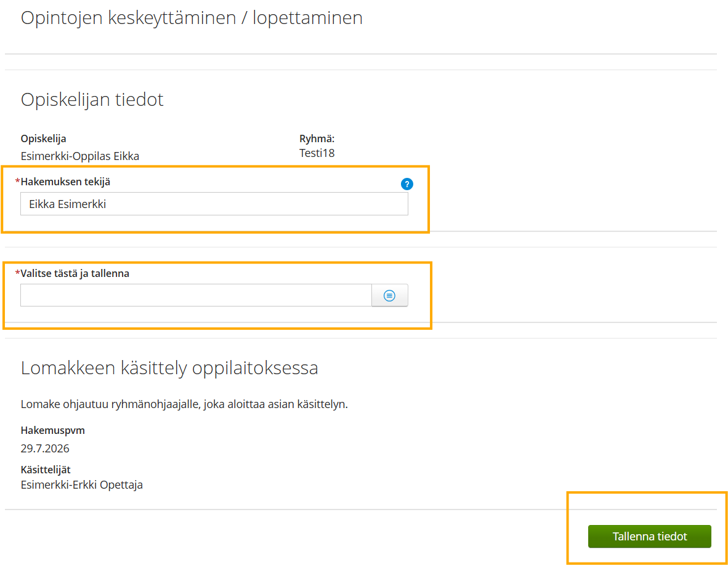The image size is (728, 565).
Task: Open the list picker icon beside the dropdown
Action: tap(389, 295)
